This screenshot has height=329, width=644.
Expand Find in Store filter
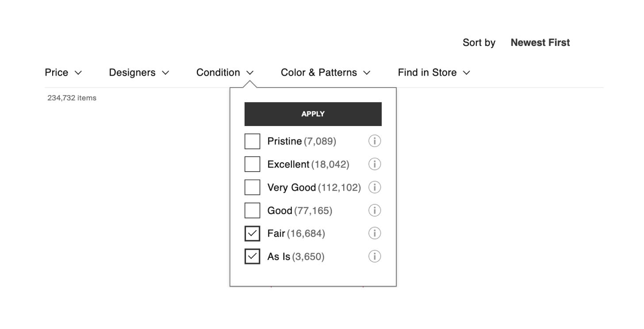[x=433, y=73]
